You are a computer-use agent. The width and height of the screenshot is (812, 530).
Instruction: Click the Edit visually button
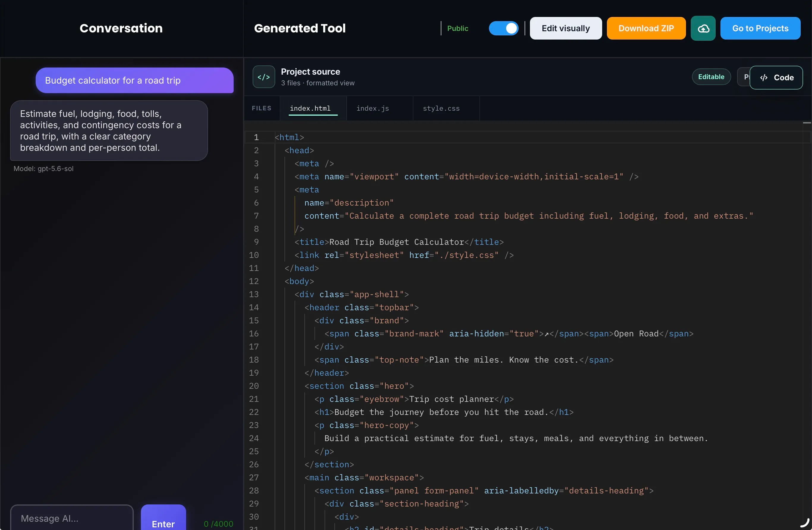pos(566,28)
